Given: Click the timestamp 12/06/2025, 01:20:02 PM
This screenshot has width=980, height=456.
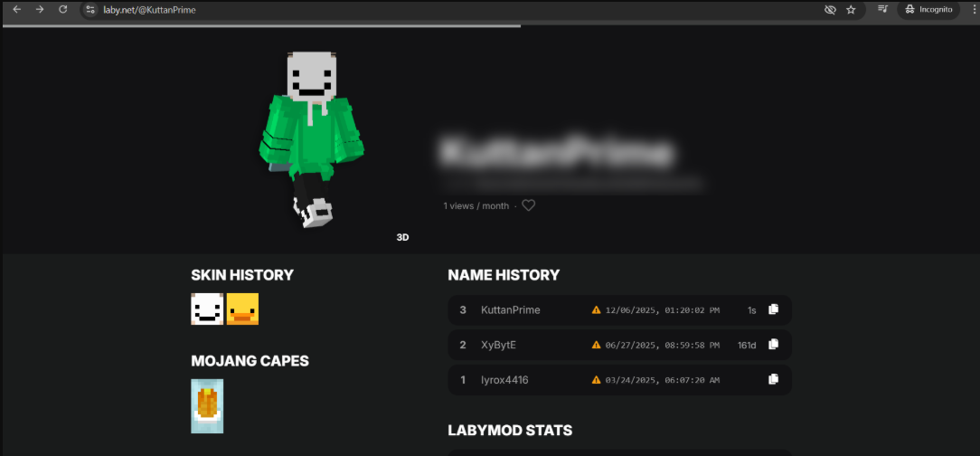Looking at the screenshot, I should [663, 310].
